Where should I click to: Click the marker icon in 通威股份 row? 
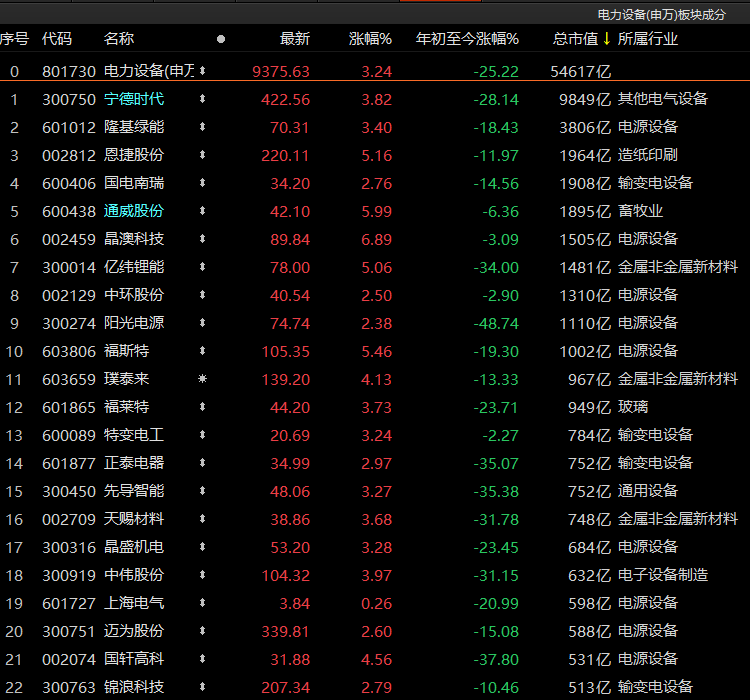(x=203, y=211)
